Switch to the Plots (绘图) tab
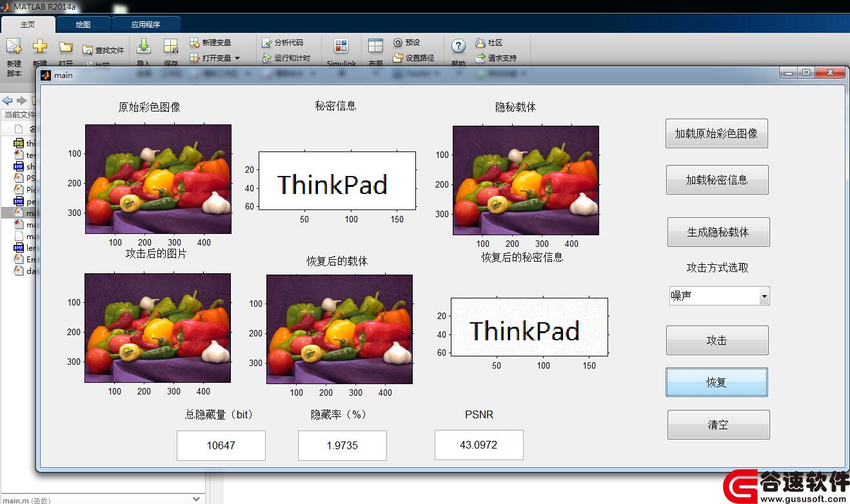Viewport: 850px width, 504px height. pyautogui.click(x=83, y=24)
